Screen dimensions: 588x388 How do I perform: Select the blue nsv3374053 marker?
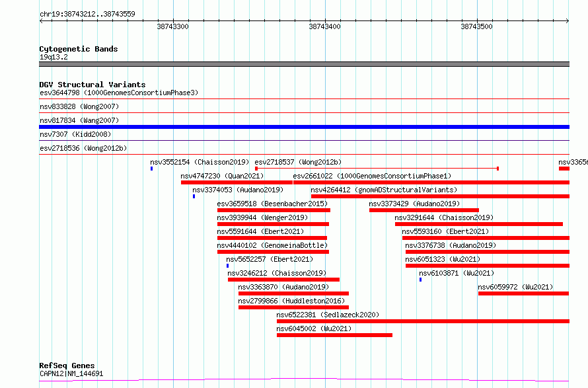pyautogui.click(x=194, y=196)
